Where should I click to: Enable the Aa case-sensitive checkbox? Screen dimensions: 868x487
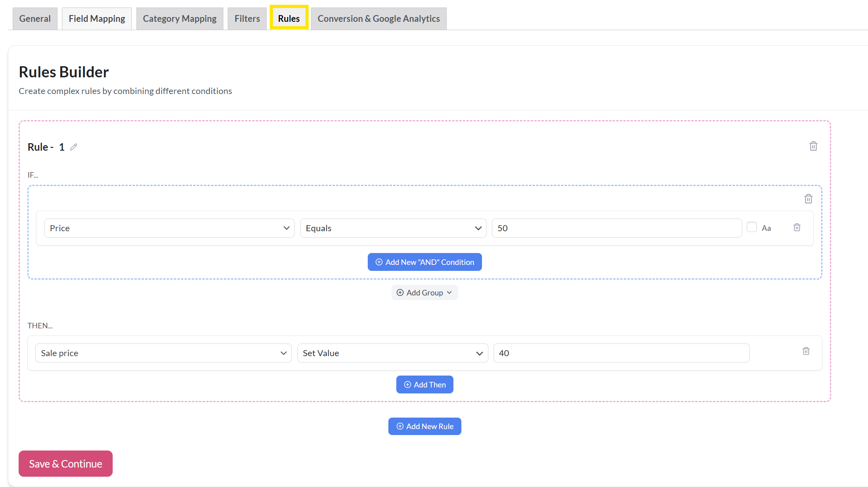click(x=751, y=227)
